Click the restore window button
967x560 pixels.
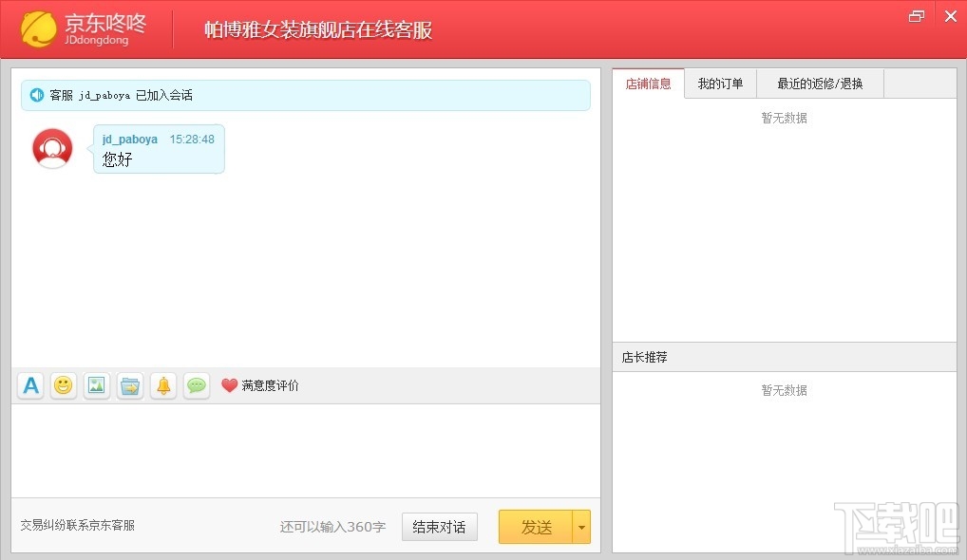[917, 17]
